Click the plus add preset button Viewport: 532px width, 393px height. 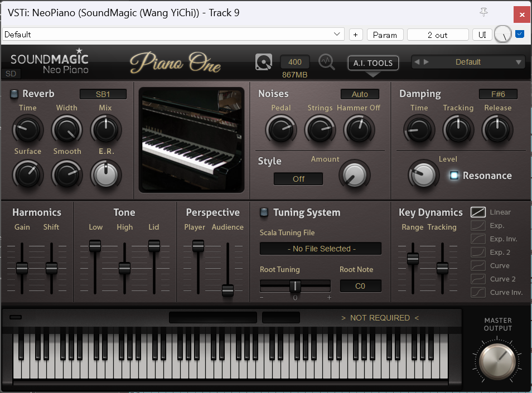(356, 35)
